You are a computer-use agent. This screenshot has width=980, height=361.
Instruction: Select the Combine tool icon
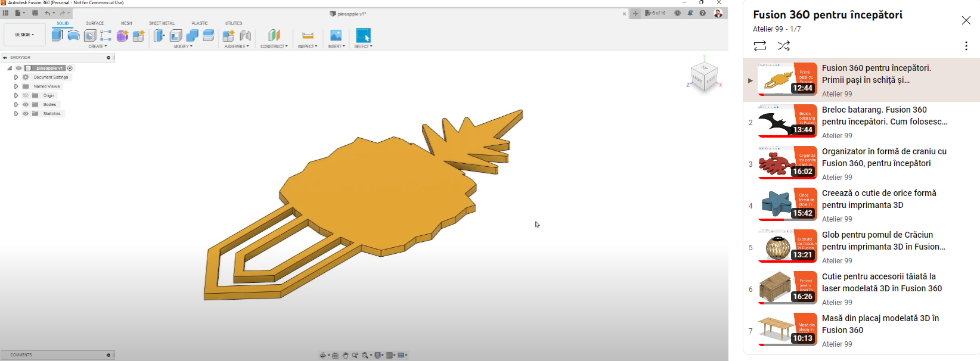click(x=192, y=36)
